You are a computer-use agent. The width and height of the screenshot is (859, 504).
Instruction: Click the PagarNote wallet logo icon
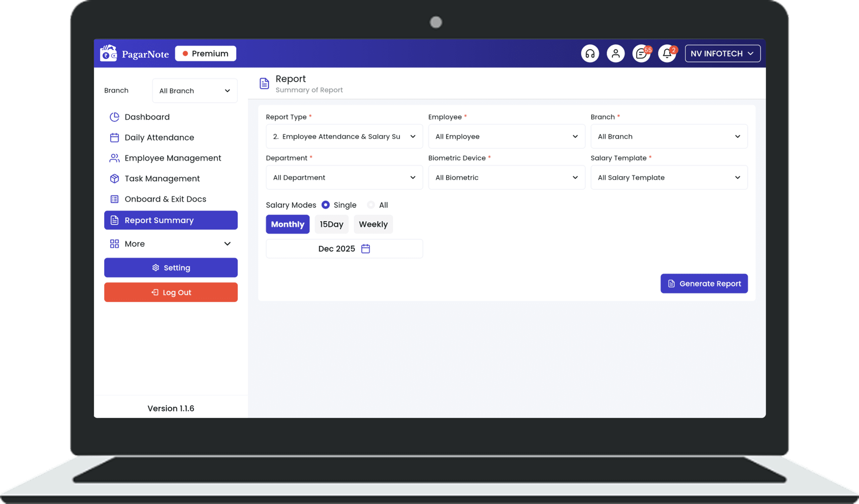108,53
